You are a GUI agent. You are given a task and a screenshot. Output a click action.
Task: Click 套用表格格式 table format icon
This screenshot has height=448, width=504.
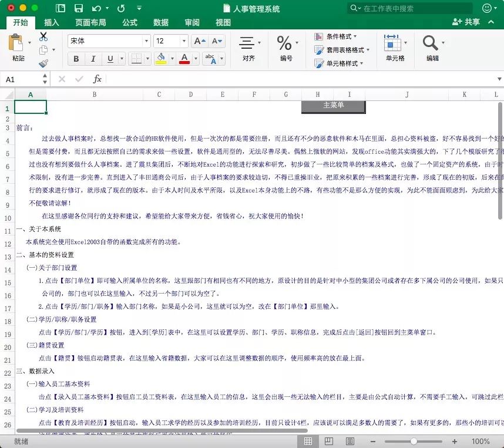point(339,49)
